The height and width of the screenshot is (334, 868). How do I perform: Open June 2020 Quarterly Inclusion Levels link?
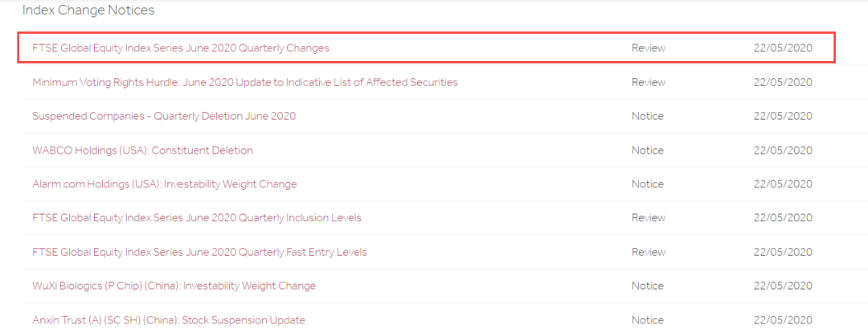tap(197, 217)
